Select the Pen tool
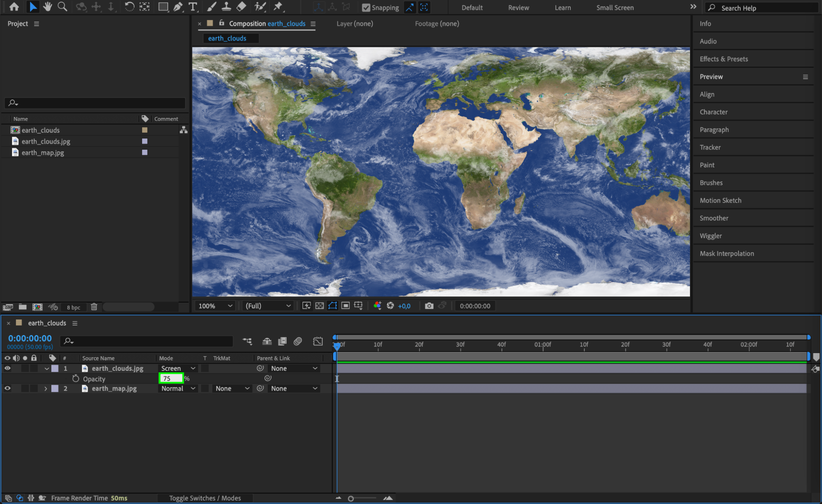 [x=178, y=7]
